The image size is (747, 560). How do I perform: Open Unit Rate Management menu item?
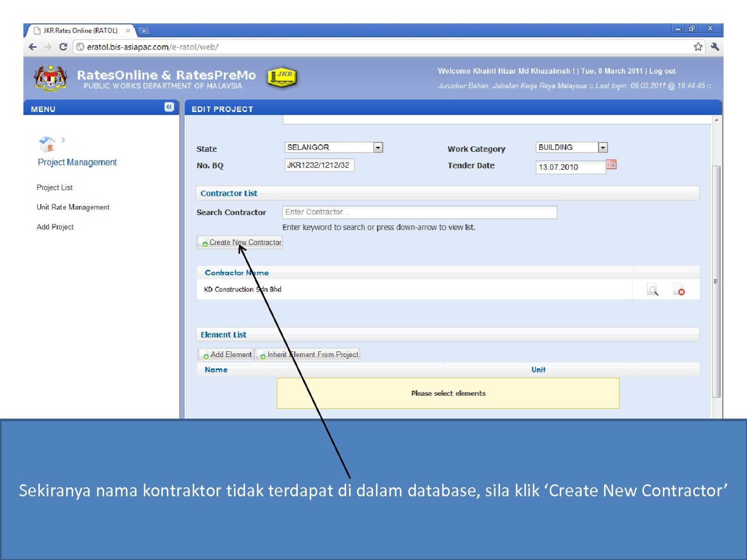click(x=73, y=207)
